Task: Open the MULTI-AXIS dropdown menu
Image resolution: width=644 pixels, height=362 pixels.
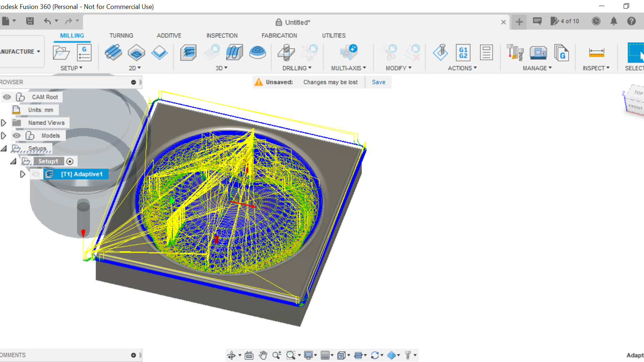Action: [349, 68]
